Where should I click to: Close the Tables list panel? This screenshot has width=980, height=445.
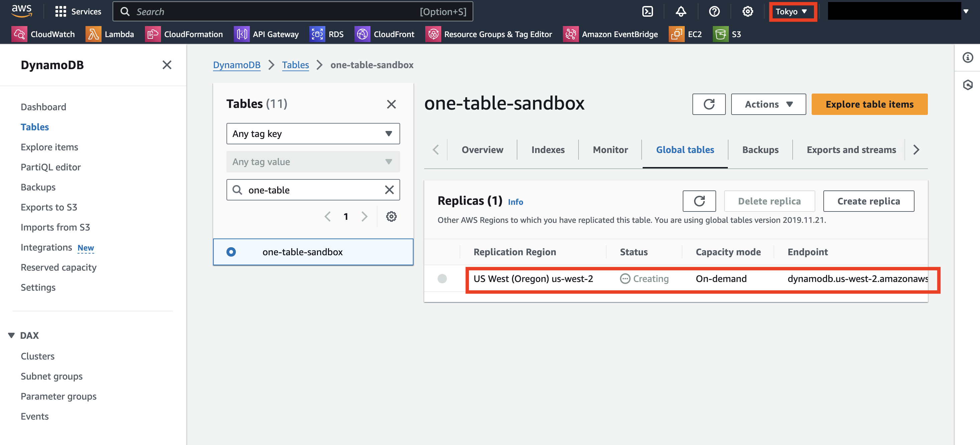pyautogui.click(x=391, y=104)
